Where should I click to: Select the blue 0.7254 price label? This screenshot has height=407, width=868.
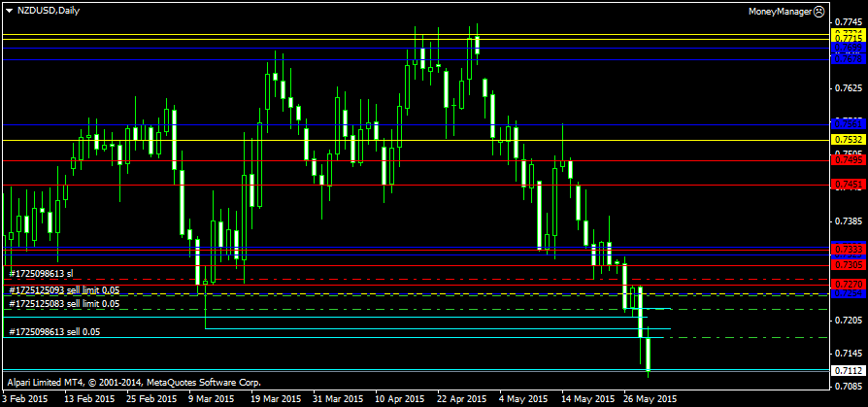[x=847, y=293]
